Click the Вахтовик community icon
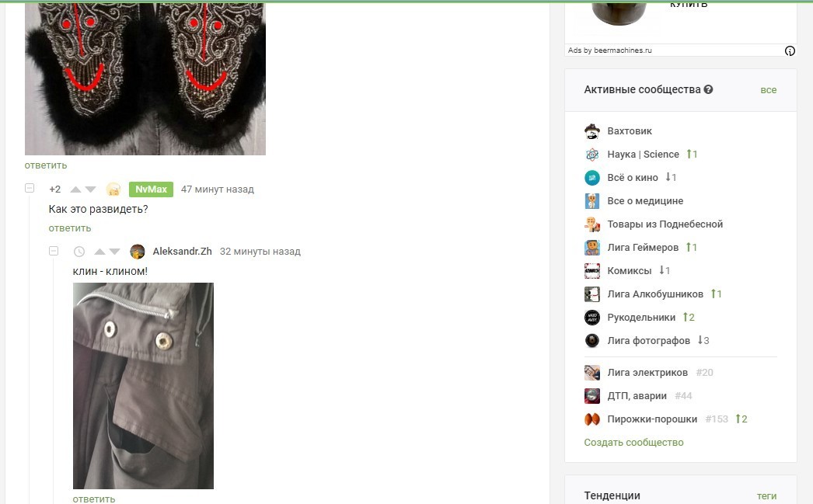813x504 pixels. pyautogui.click(x=592, y=131)
